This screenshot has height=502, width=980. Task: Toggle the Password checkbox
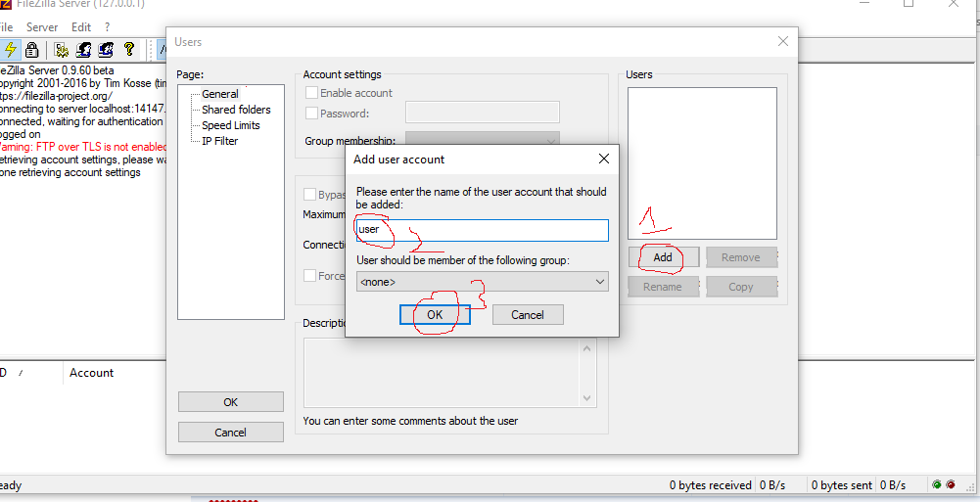coord(312,114)
